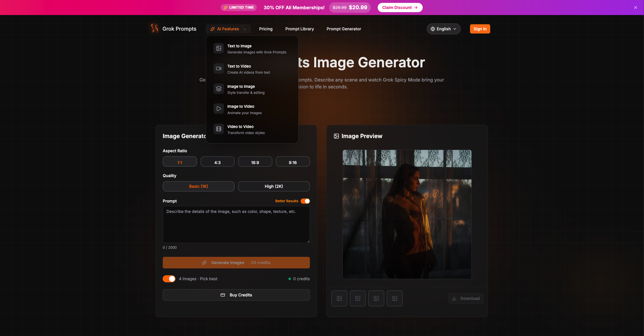Screen dimensions: 644x336
Task: Open the Pricing page
Action: [266, 29]
